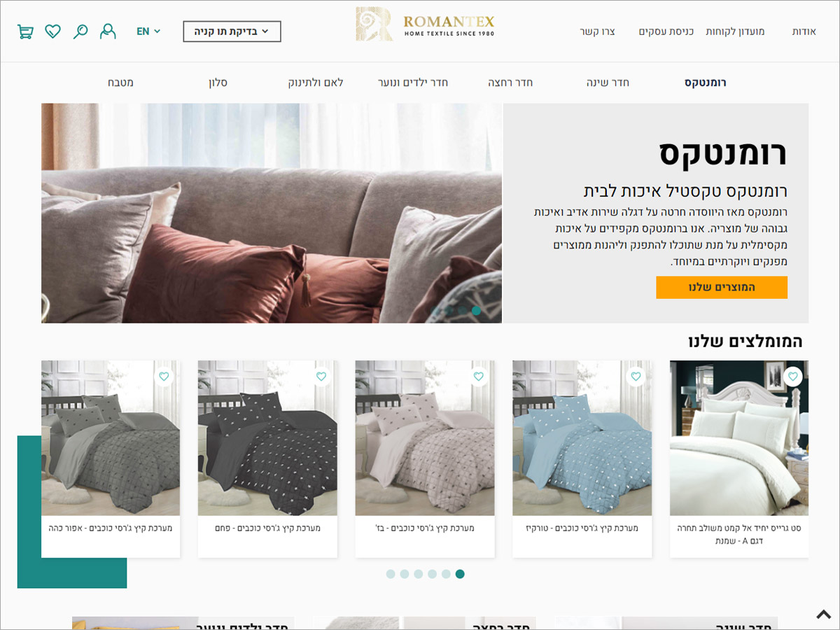Image resolution: width=840 pixels, height=630 pixels.
Task: Toggle heart on turquoise stars bedding
Action: 636,377
